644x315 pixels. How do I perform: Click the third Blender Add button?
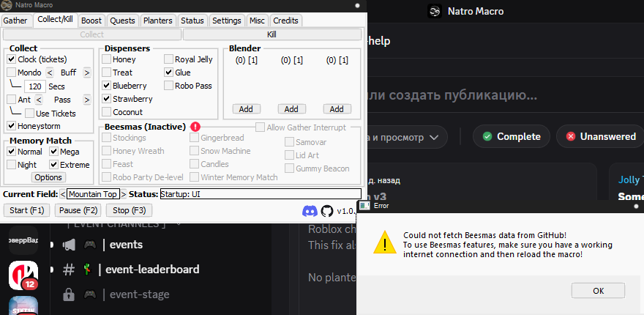[x=337, y=109]
